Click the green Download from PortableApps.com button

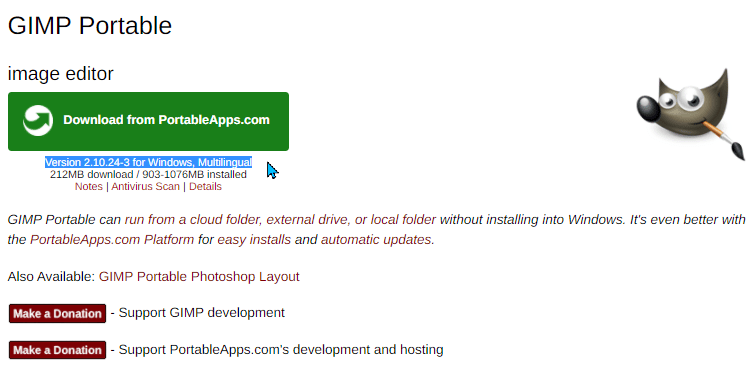[x=148, y=122]
